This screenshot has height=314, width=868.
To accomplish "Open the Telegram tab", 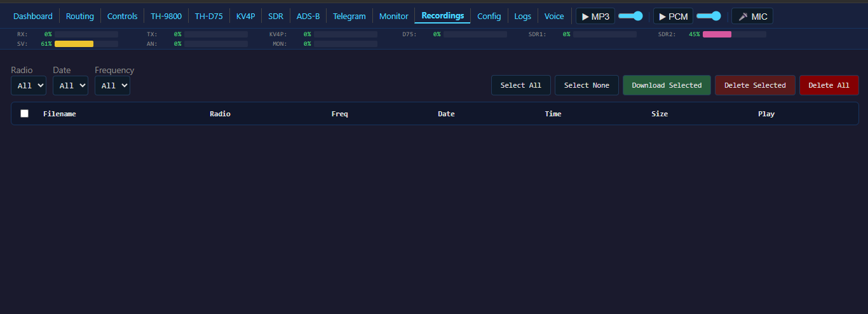I will [349, 17].
